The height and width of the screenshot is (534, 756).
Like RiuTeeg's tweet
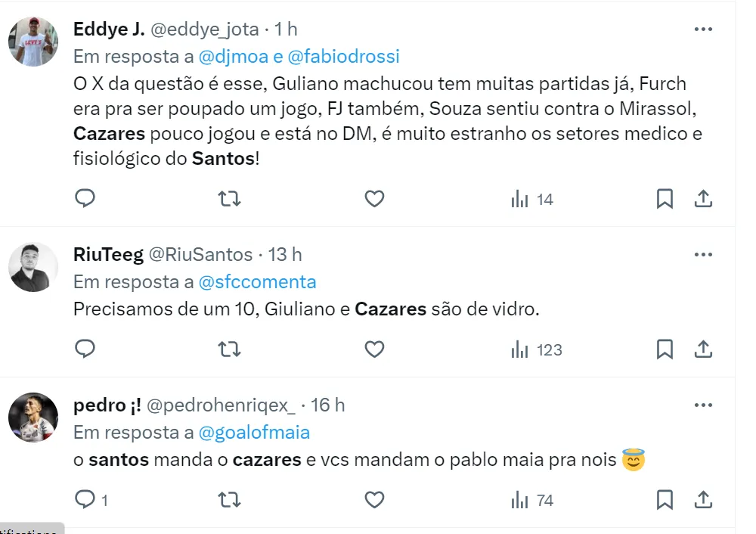tap(374, 349)
